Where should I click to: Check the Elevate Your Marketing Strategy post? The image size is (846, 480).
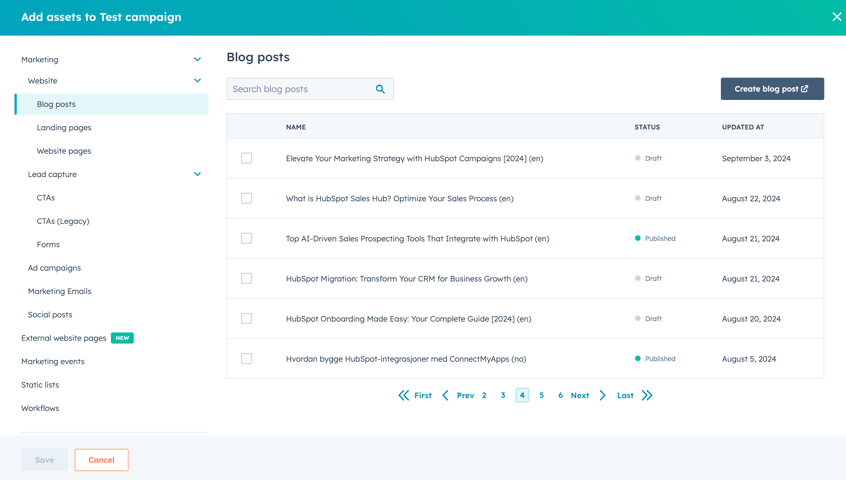(247, 158)
